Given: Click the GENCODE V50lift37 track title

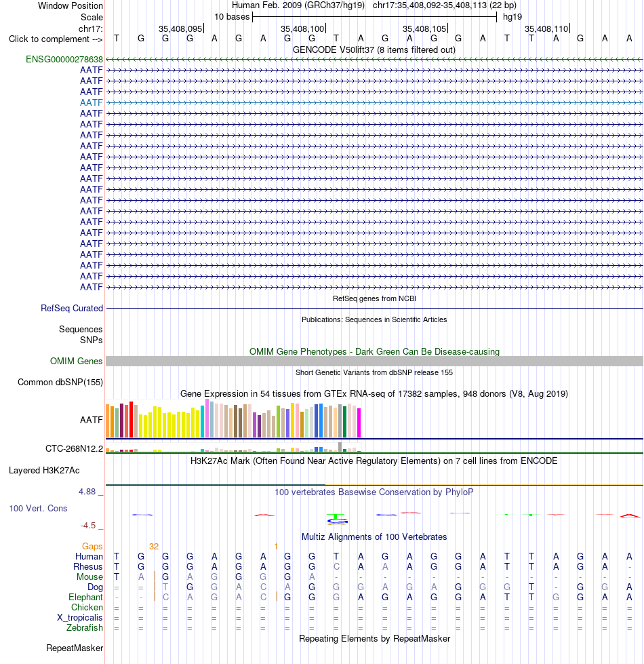Looking at the screenshot, I should [x=374, y=50].
